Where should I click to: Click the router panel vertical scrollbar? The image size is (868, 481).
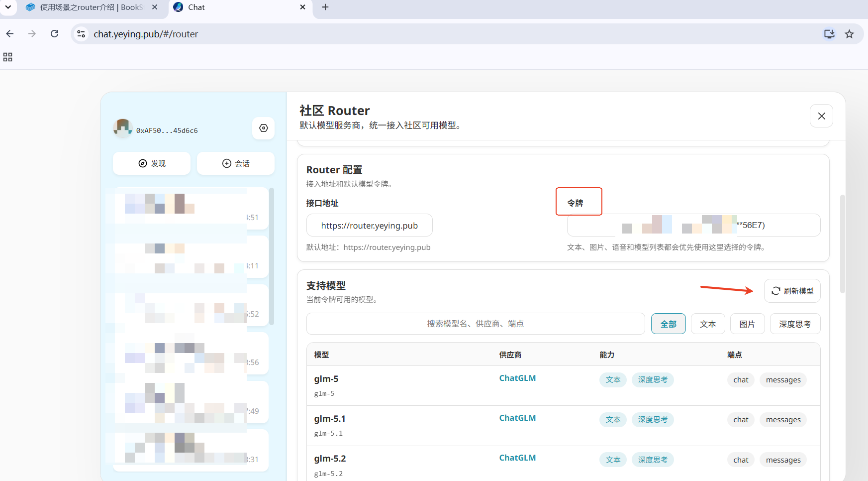842,244
